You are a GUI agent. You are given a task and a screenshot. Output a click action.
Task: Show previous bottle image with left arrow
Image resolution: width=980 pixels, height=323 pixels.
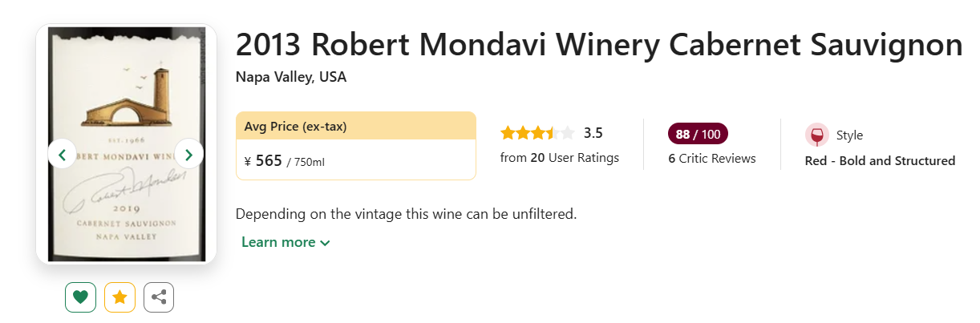point(63,154)
